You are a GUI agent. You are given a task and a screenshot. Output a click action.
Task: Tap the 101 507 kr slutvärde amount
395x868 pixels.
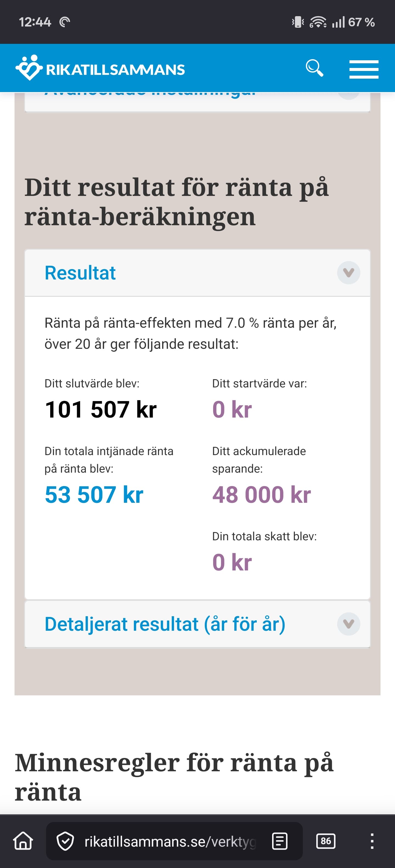100,409
